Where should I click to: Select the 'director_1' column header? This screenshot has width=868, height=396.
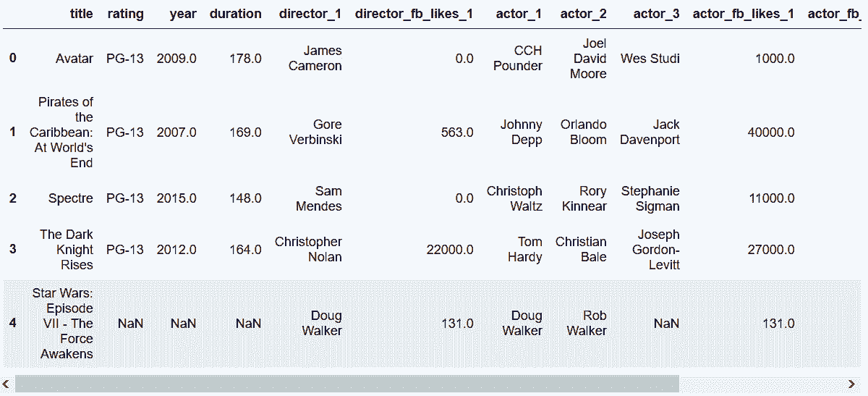pos(310,14)
